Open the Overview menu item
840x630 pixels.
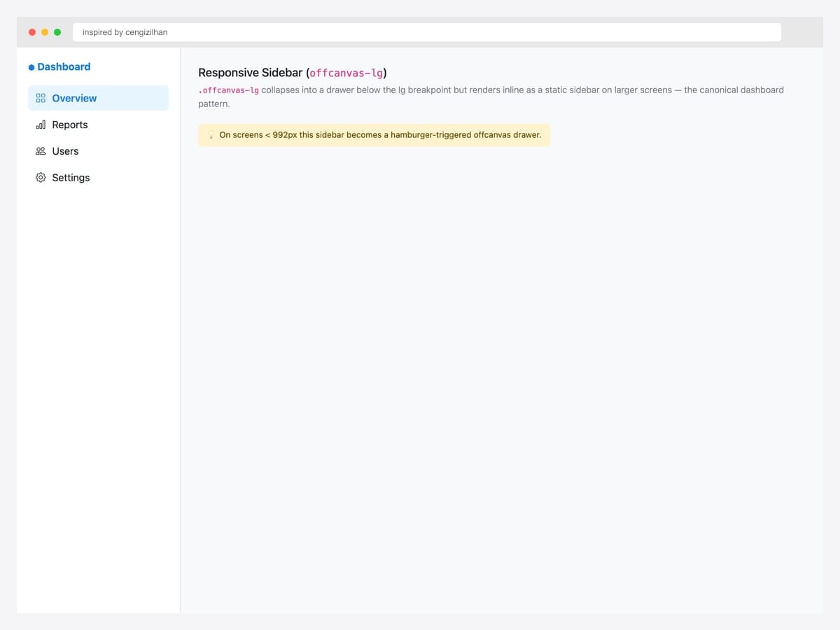98,98
